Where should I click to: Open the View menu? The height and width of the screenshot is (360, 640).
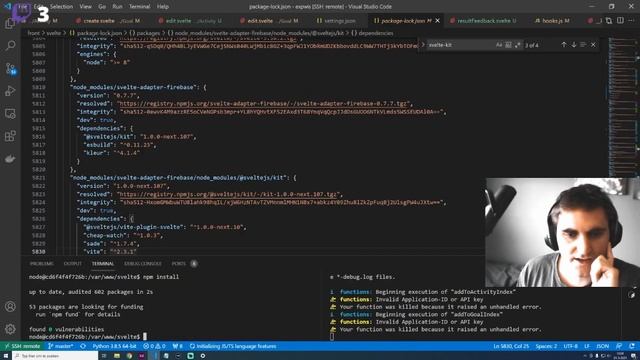click(85, 7)
